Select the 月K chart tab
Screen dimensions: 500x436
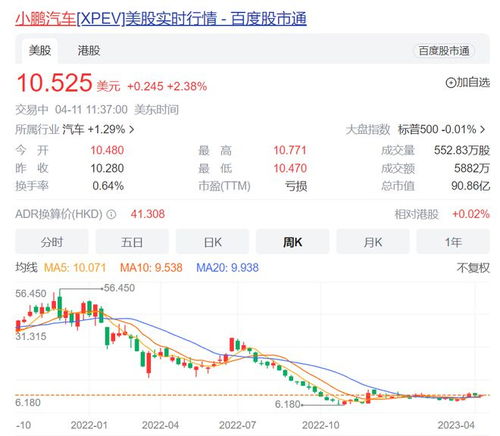coord(373,242)
